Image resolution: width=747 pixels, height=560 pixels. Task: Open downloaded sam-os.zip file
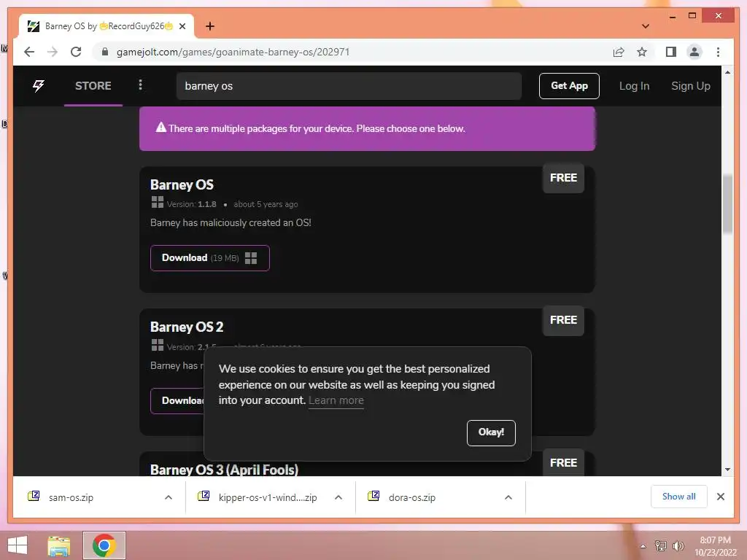tap(71, 497)
